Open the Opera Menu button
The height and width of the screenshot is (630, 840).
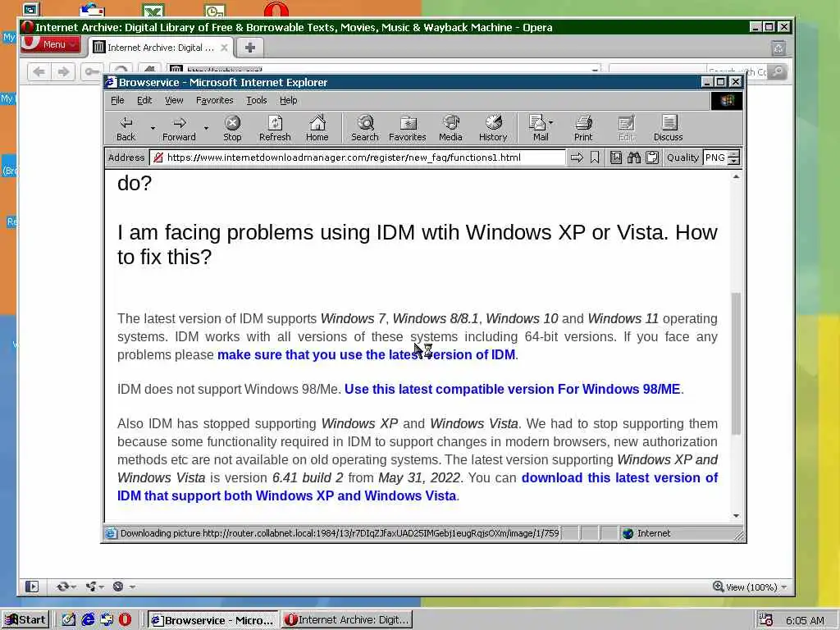tap(51, 44)
